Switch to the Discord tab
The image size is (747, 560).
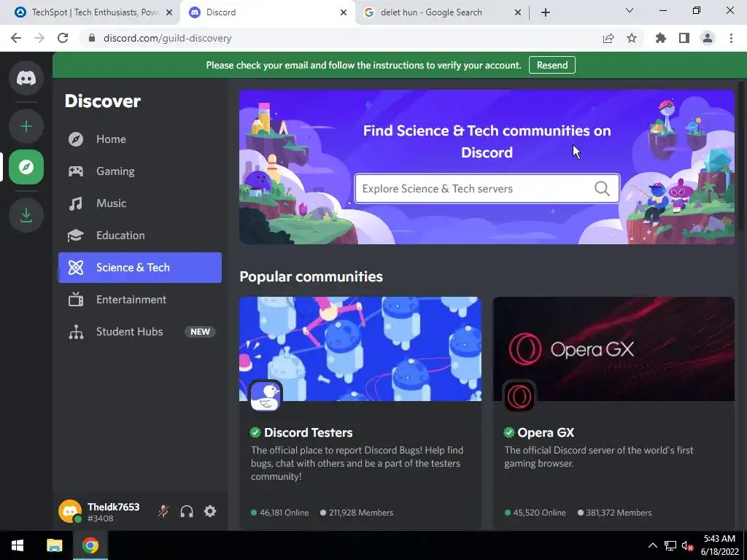268,12
